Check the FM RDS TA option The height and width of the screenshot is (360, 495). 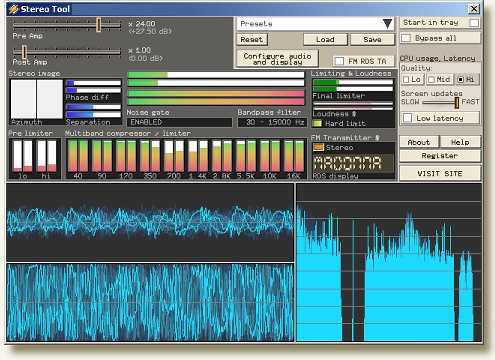pyautogui.click(x=339, y=61)
